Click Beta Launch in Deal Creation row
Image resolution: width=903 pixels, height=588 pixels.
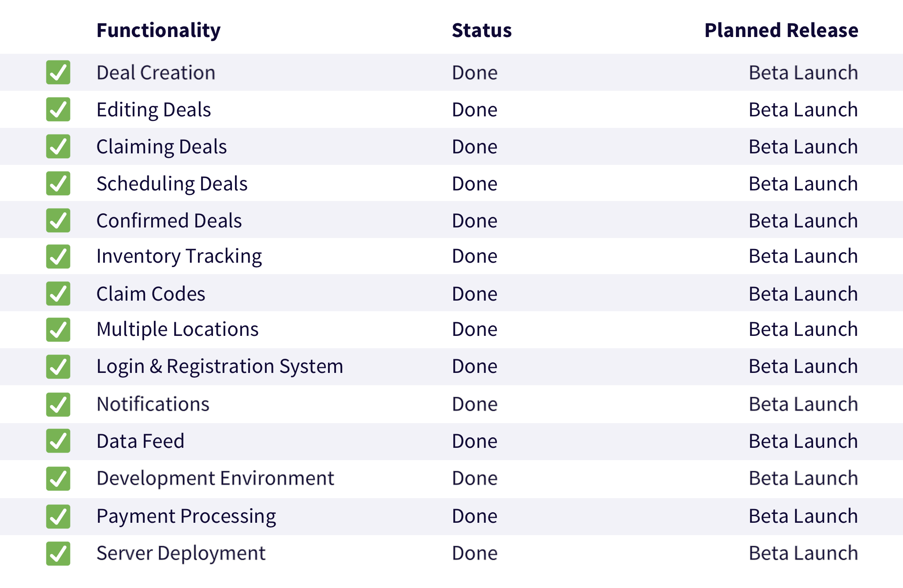click(x=803, y=73)
